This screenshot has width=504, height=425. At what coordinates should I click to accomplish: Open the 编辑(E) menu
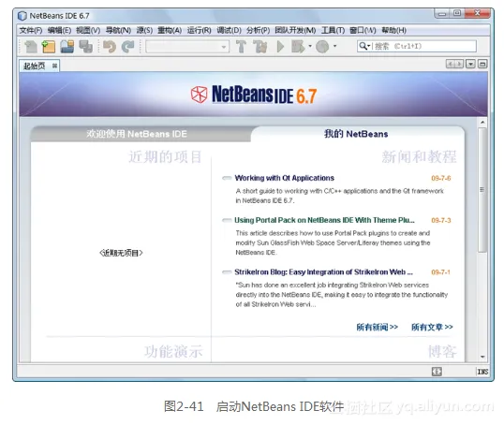59,30
